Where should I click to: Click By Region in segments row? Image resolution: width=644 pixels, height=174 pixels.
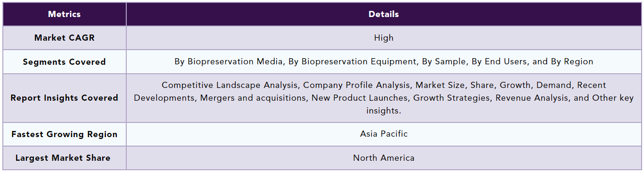(572, 61)
